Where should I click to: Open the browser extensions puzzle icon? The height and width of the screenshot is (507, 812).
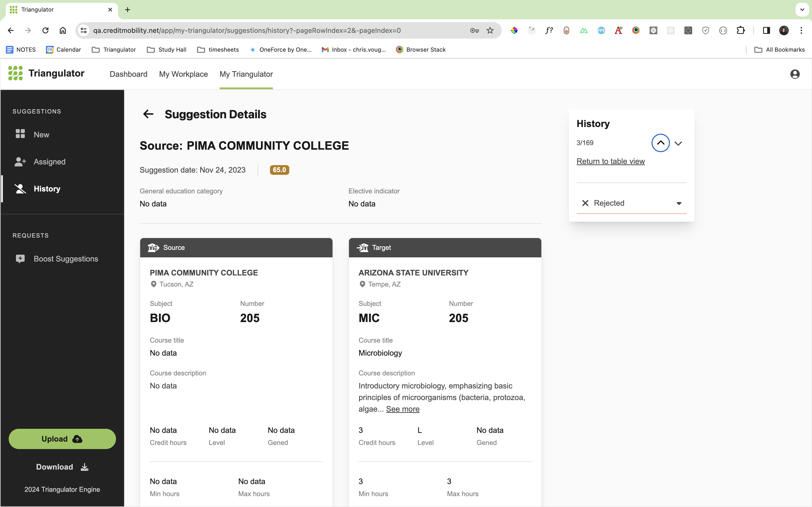pos(740,30)
